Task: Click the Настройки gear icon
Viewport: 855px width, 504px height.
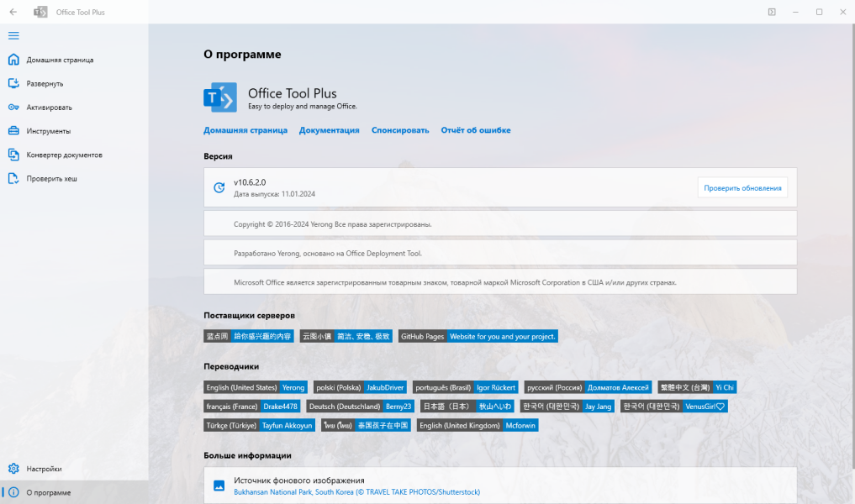Action: (13, 469)
